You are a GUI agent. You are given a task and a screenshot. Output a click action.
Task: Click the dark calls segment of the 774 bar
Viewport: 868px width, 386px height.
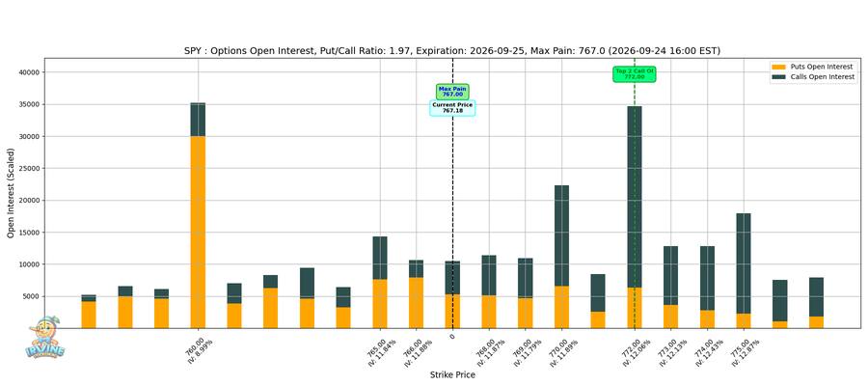click(708, 278)
